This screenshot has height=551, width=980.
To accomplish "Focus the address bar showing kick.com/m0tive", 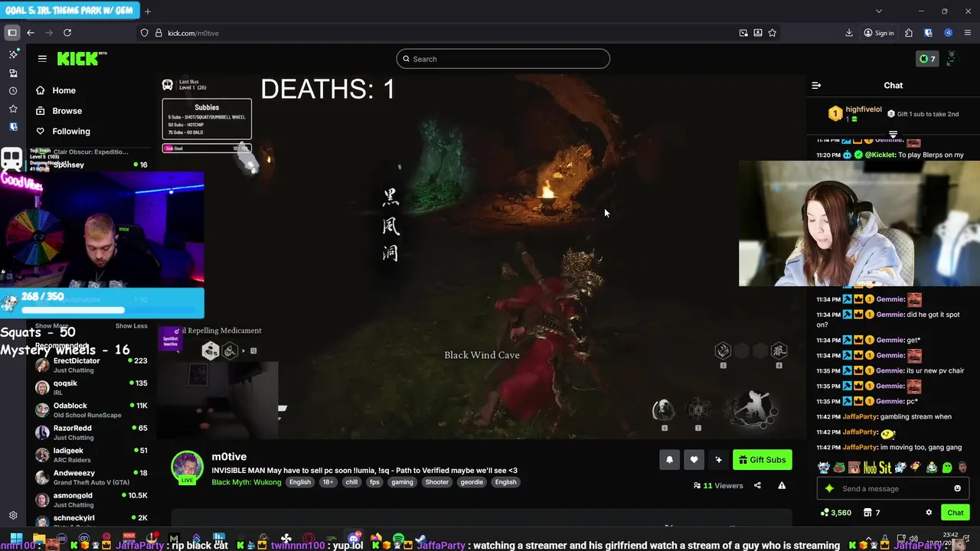I will pyautogui.click(x=444, y=33).
